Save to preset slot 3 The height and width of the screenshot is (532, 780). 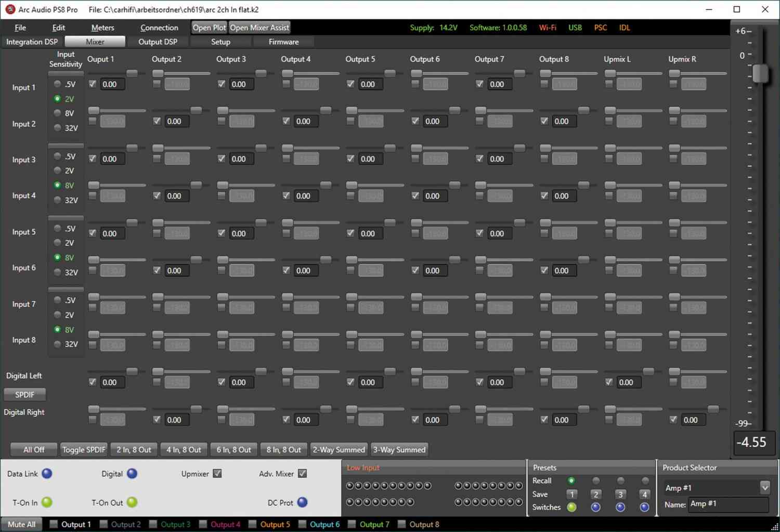pyautogui.click(x=620, y=494)
